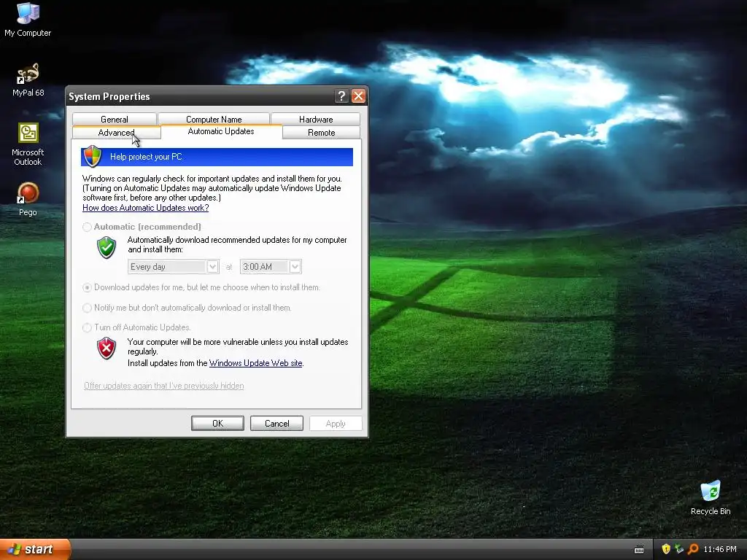
Task: Expand the 3:00 AM time dropdown
Action: point(295,267)
